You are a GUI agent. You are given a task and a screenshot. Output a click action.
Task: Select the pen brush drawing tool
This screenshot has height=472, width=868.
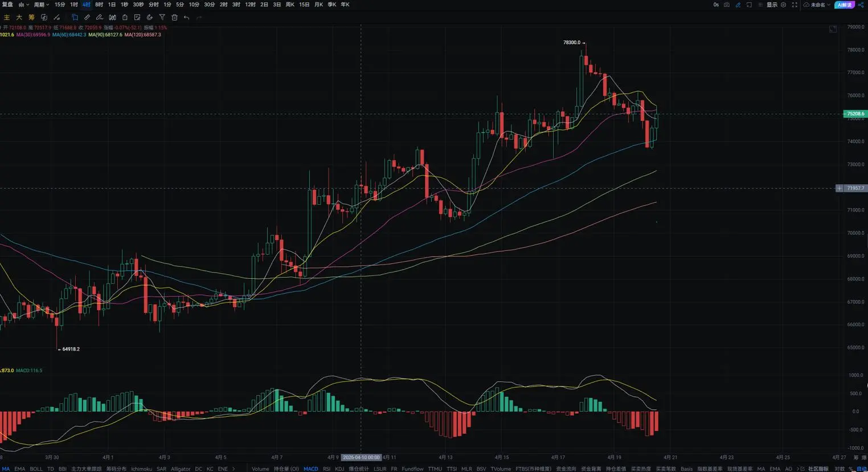pyautogui.click(x=100, y=18)
